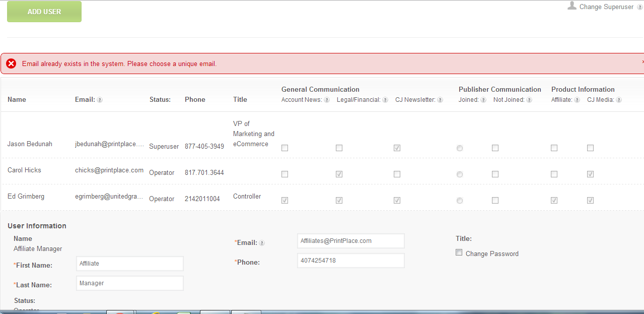Click the CJ Media help icon
Image resolution: width=644 pixels, height=314 pixels.
pyautogui.click(x=619, y=100)
